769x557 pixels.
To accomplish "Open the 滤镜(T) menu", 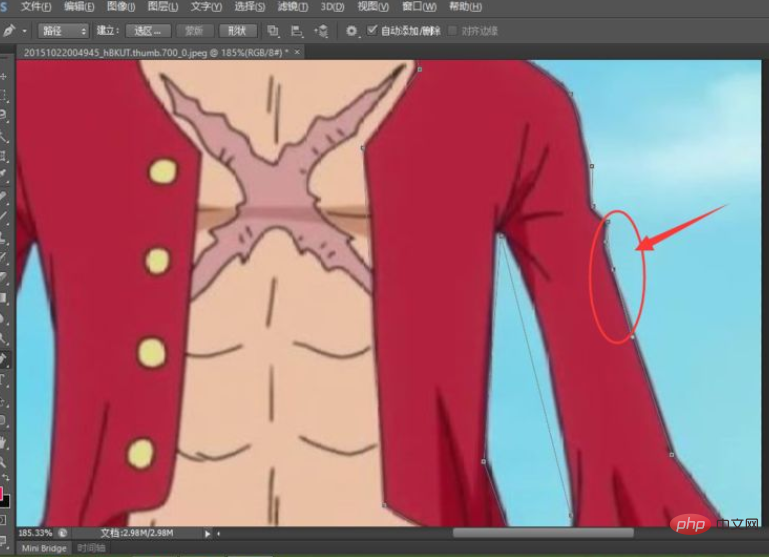I will [293, 7].
